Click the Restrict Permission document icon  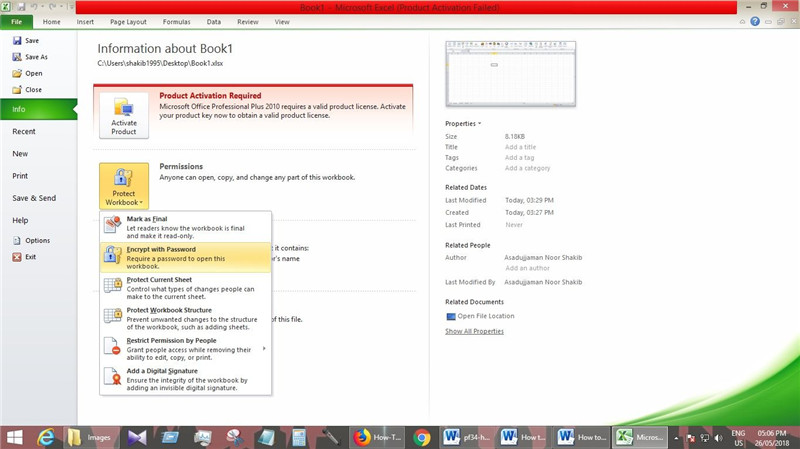112,346
